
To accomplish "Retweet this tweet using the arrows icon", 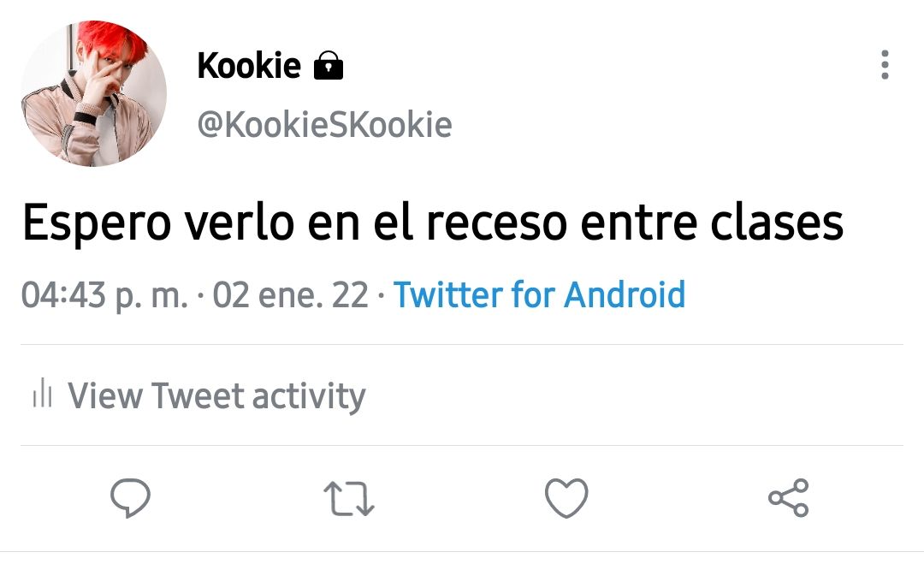I will click(349, 499).
